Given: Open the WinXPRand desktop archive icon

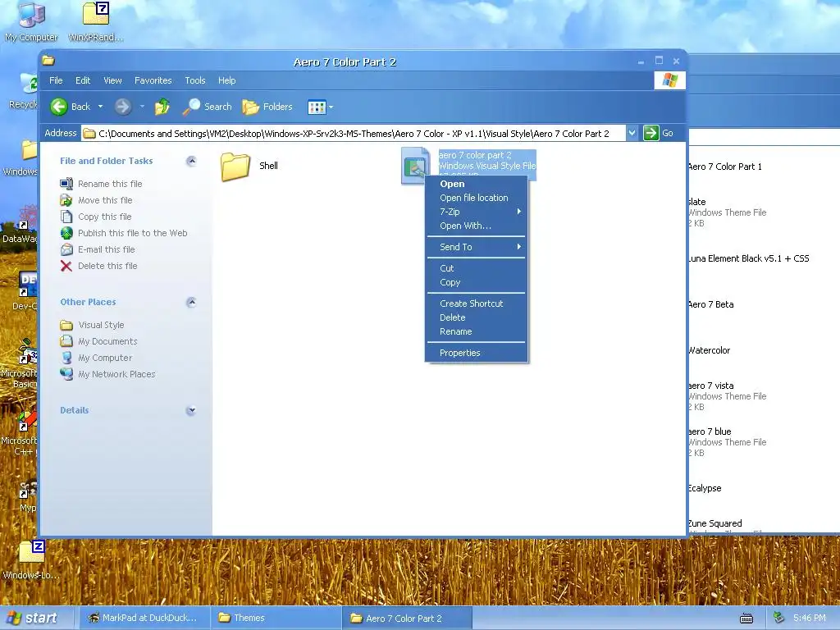Looking at the screenshot, I should pyautogui.click(x=96, y=21).
